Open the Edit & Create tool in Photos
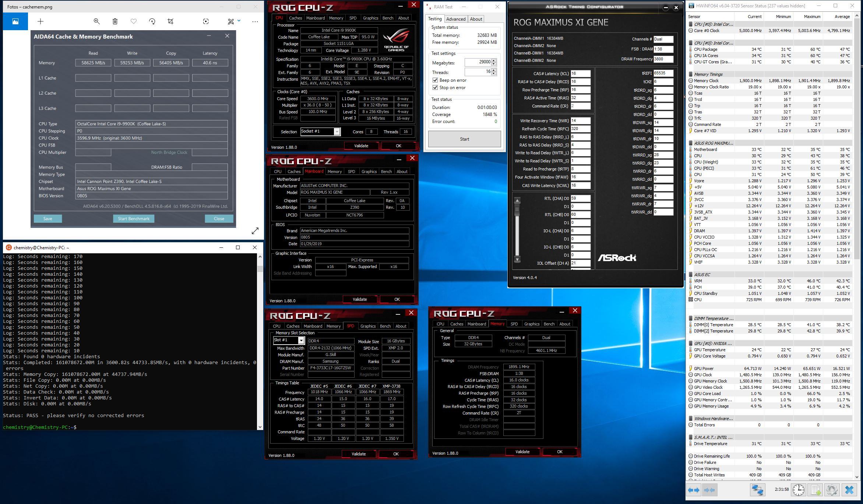 [x=231, y=21]
